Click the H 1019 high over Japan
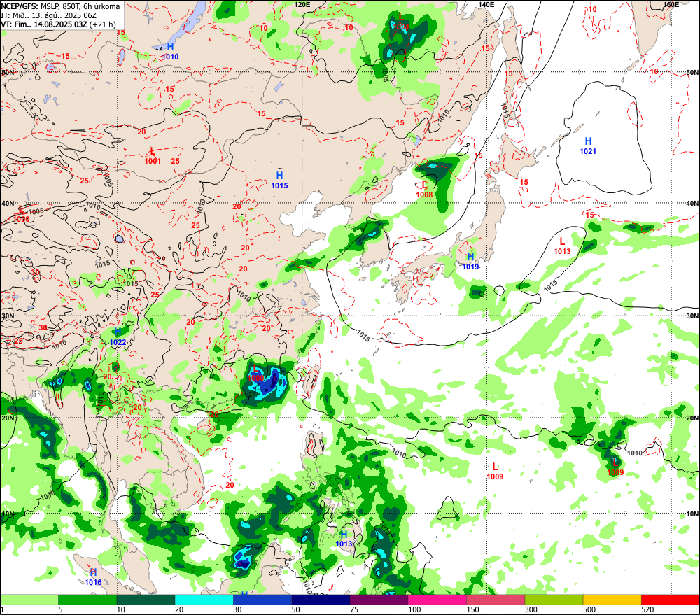The height and width of the screenshot is (615, 700). [470, 261]
